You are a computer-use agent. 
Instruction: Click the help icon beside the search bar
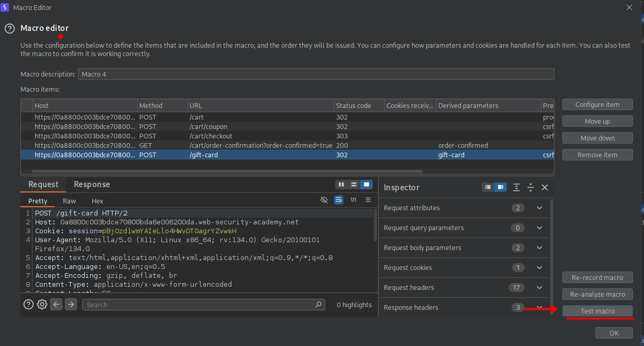[x=28, y=305]
